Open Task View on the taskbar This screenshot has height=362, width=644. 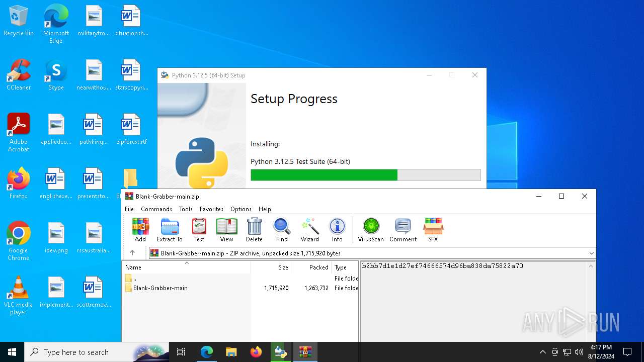pos(181,352)
